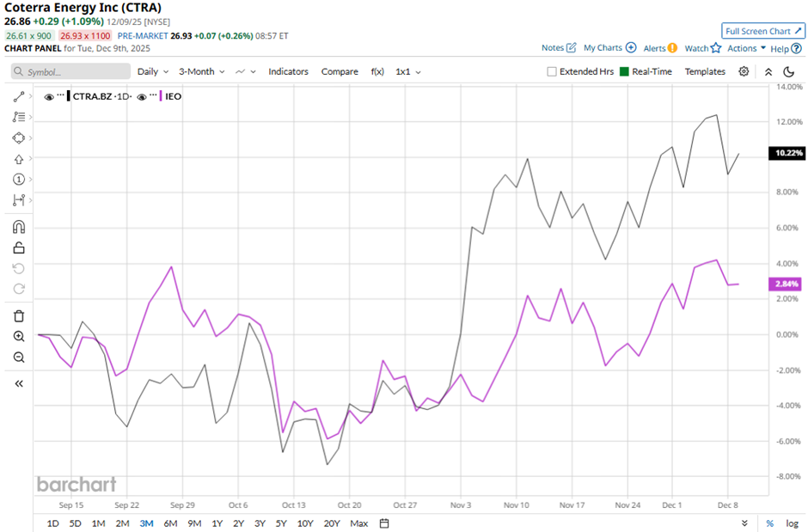The image size is (808, 532).
Task: Select the 20Y time range
Action: (x=332, y=523)
